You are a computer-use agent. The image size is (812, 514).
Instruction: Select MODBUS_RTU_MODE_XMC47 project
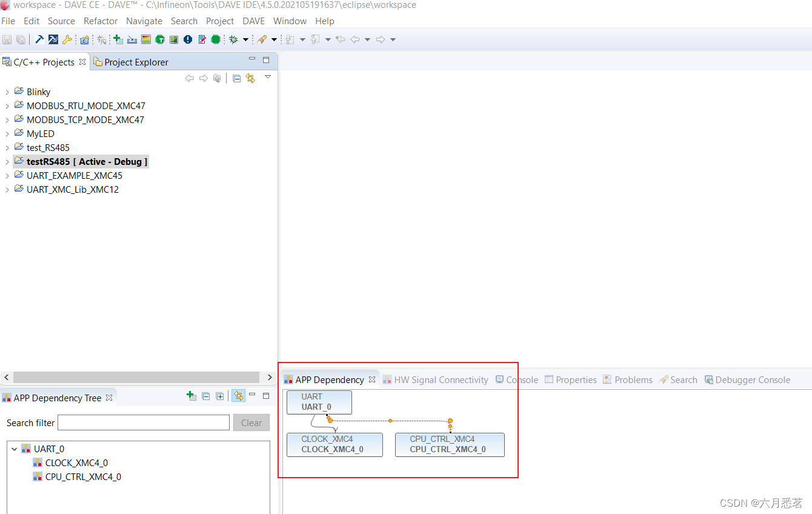pos(85,106)
